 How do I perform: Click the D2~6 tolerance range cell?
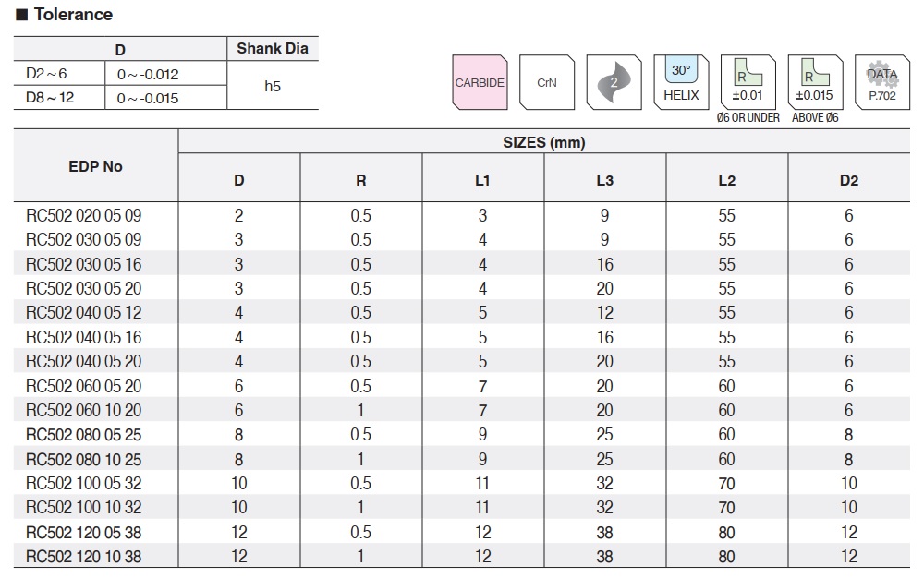[59, 74]
